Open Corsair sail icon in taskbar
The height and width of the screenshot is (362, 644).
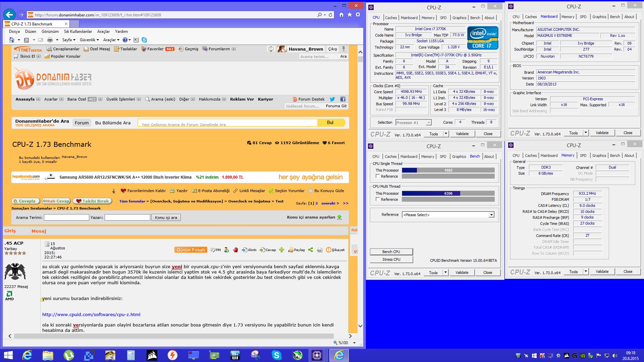tap(152, 355)
